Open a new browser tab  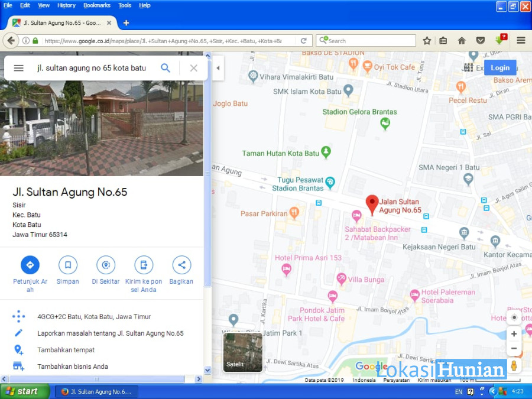click(x=126, y=22)
